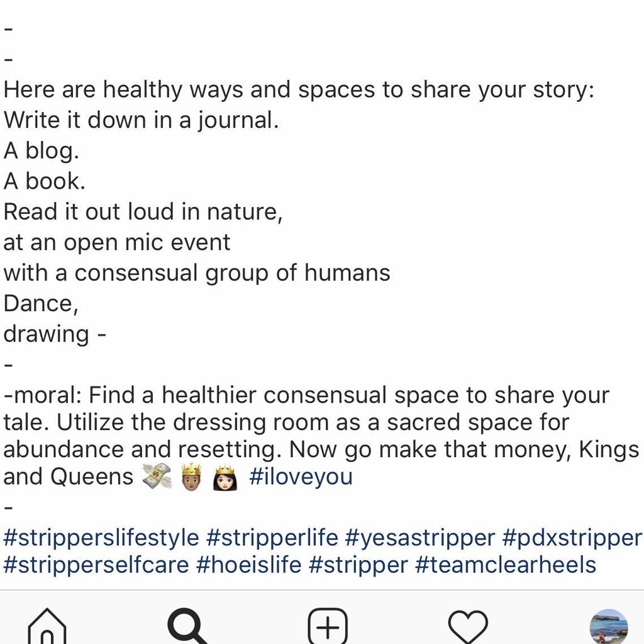The height and width of the screenshot is (644, 644).
Task: Open the #teamclearheels hashtag
Action: (x=506, y=565)
